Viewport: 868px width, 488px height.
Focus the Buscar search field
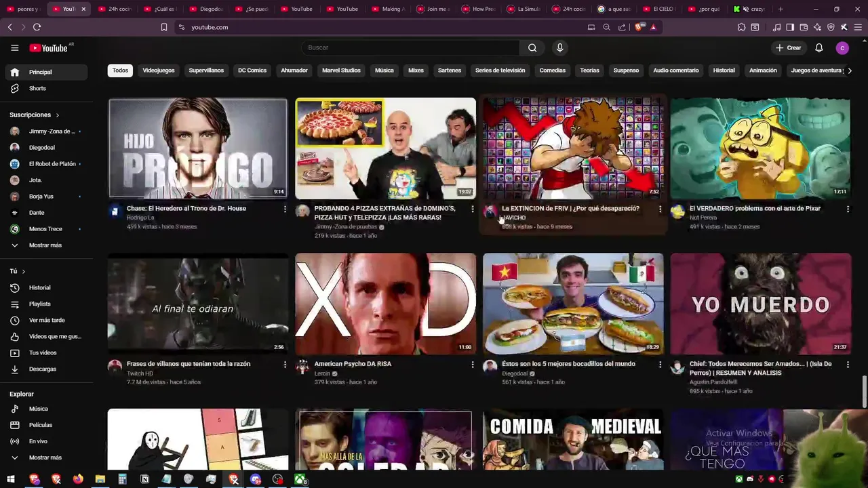tap(411, 47)
